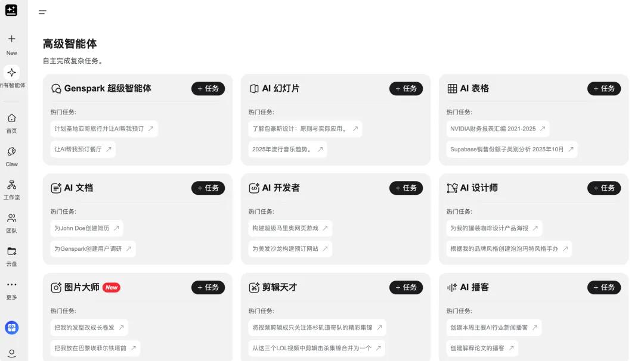Screen dimensions: 644x361
Task: Click Genspark 超级智能体 card icon
Action: 56,89
